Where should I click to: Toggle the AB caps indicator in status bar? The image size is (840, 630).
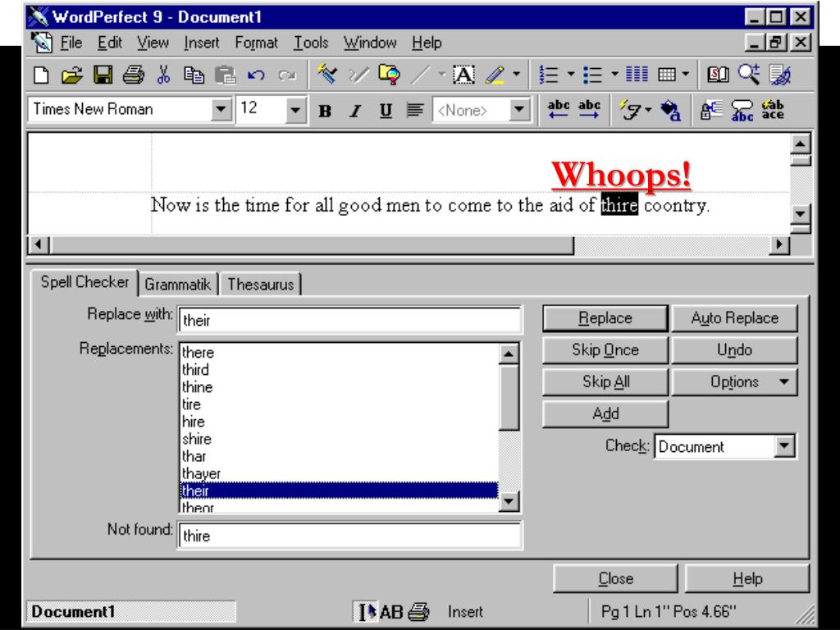click(391, 611)
